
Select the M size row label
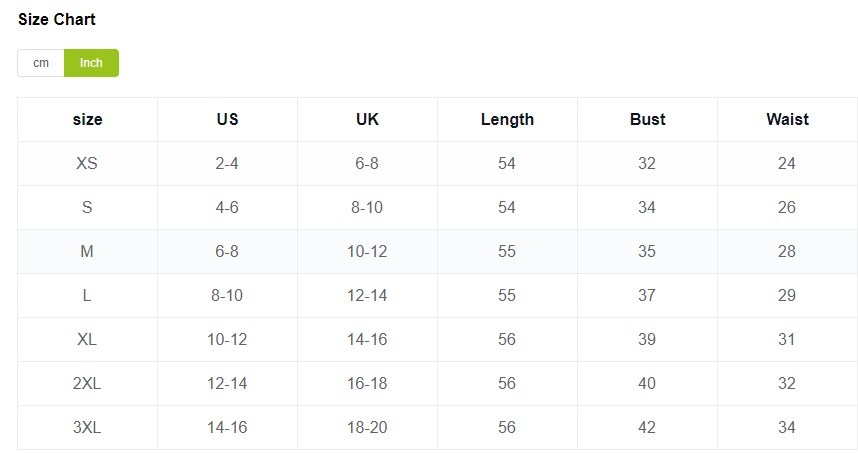[87, 252]
